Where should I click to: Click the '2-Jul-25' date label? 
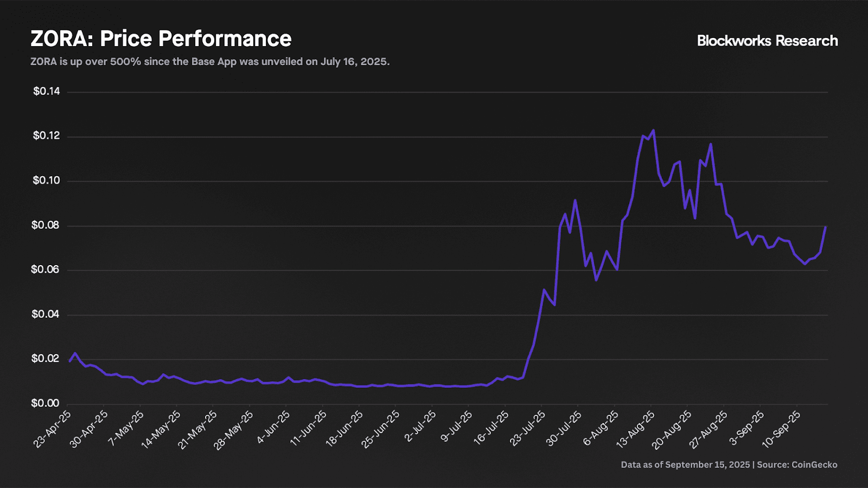click(420, 426)
